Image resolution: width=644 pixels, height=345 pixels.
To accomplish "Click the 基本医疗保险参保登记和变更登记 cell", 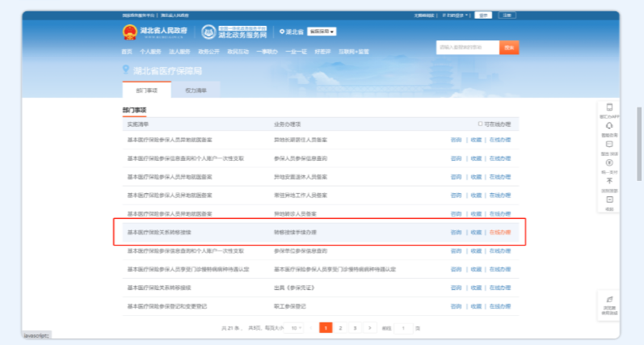I will click(x=167, y=306).
